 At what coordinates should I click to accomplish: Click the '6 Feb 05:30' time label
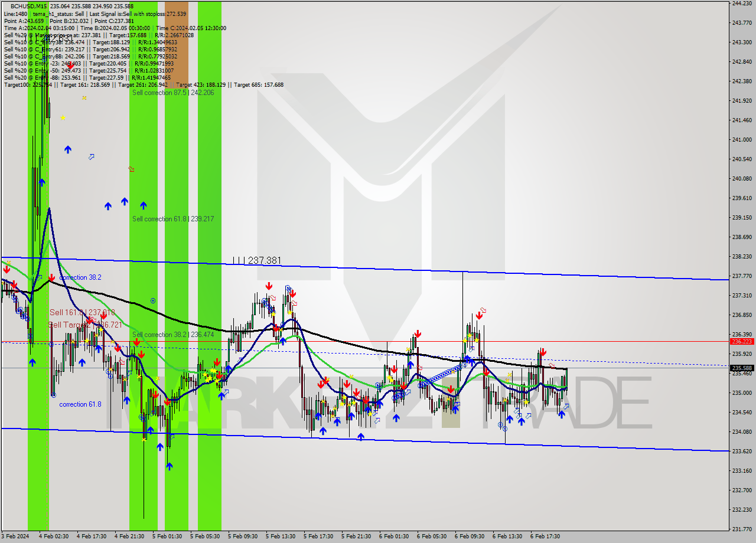(432, 537)
